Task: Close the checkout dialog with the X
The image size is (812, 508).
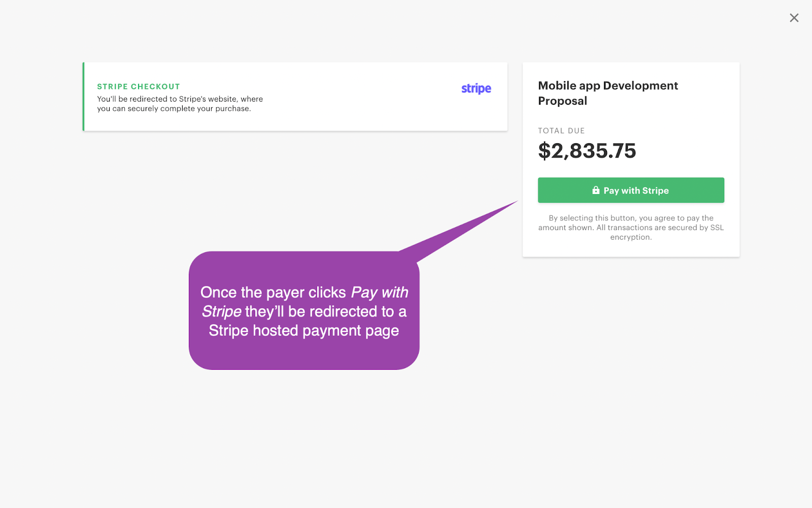Action: coord(794,18)
